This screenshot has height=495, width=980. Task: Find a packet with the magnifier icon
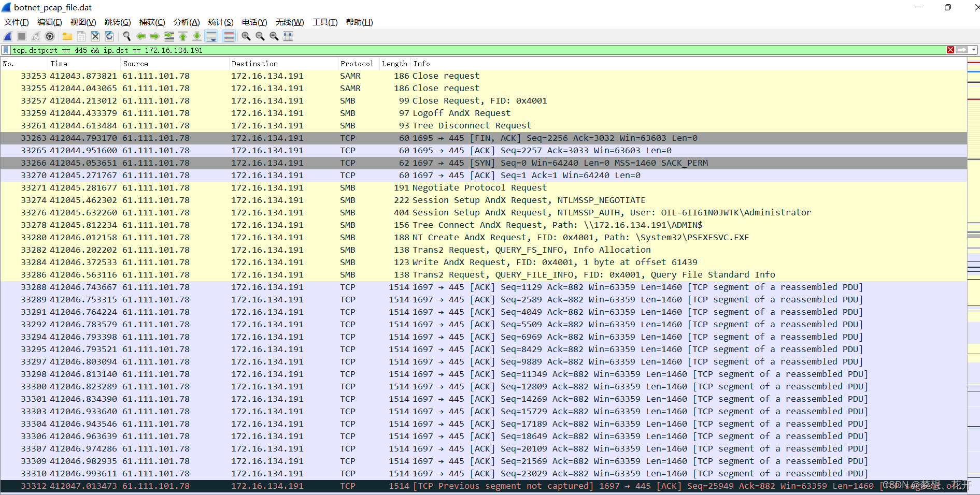coord(127,36)
